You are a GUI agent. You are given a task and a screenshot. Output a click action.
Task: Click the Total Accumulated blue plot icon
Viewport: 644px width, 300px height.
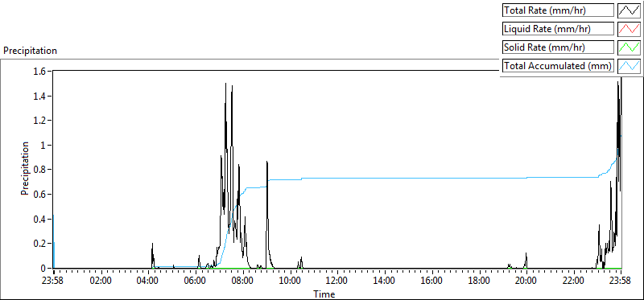click(630, 66)
